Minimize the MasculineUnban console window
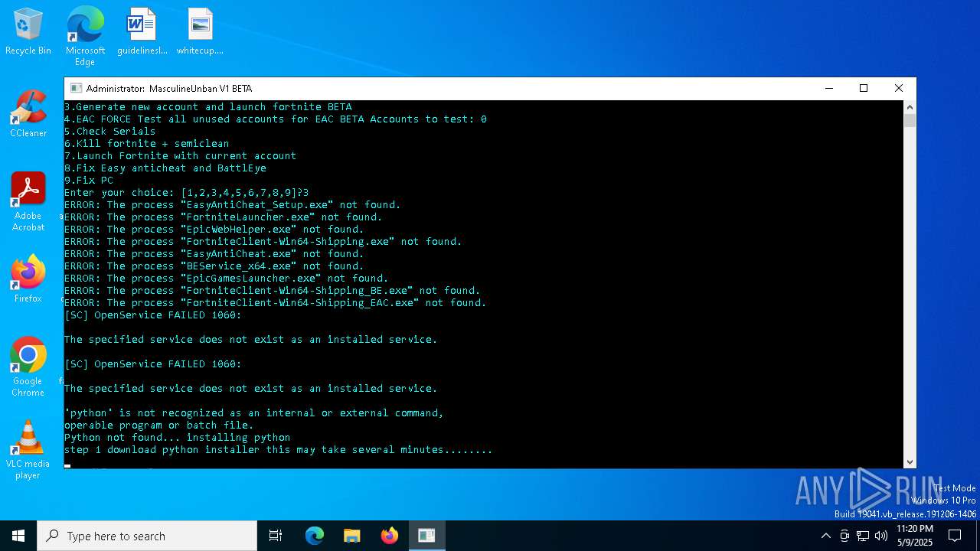This screenshot has width=980, height=551. [x=829, y=88]
